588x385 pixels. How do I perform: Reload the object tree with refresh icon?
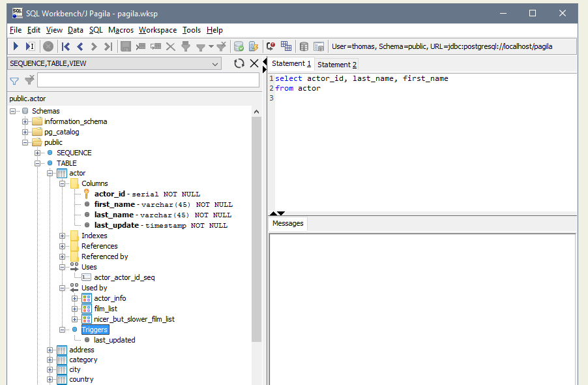pos(239,63)
